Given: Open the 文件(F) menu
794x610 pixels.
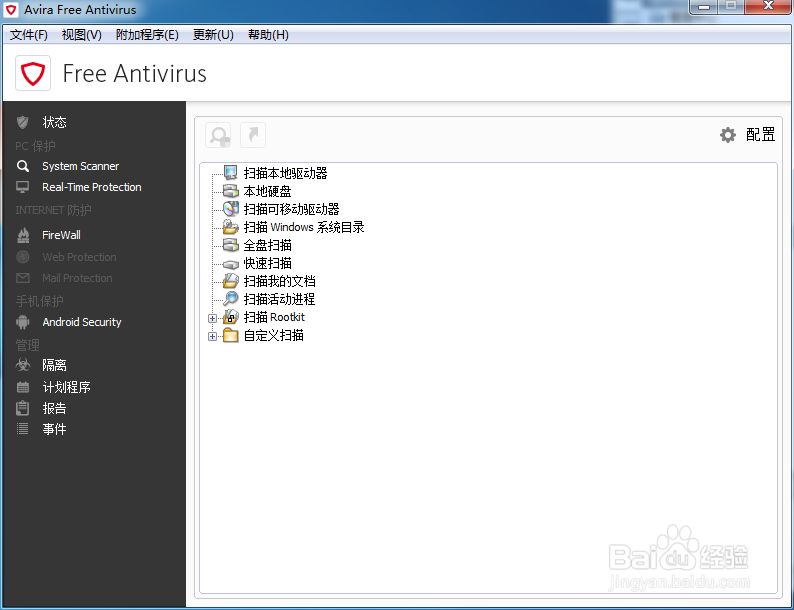Looking at the screenshot, I should [29, 35].
